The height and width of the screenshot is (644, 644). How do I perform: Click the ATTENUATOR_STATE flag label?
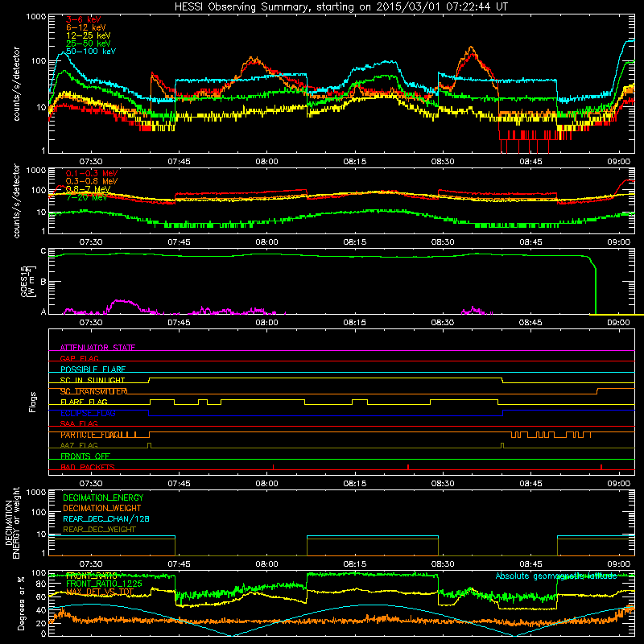tap(97, 348)
